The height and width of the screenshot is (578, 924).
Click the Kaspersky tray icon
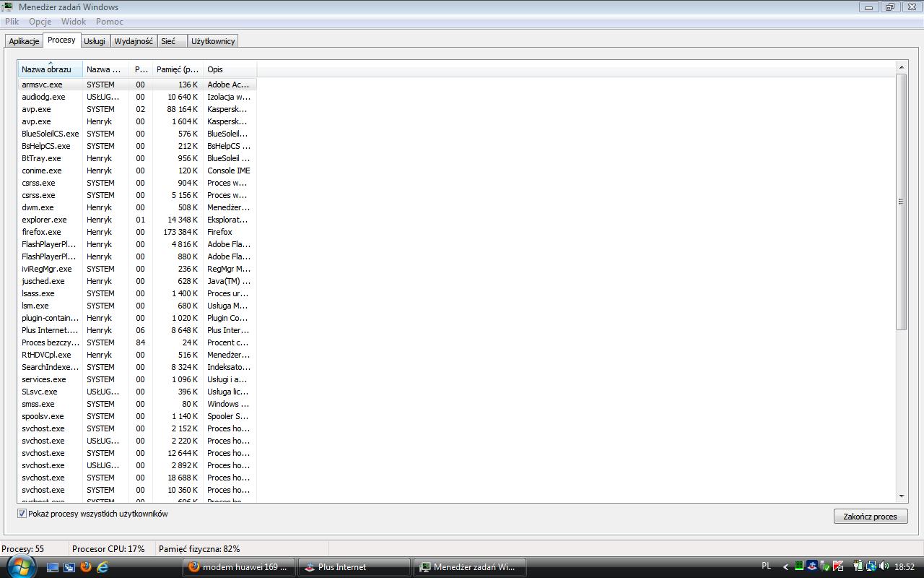838,566
